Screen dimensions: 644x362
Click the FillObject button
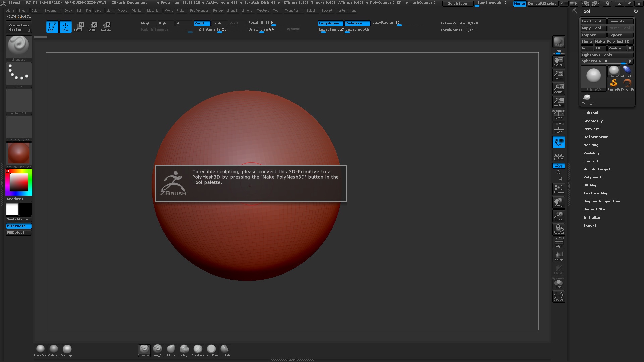19,233
